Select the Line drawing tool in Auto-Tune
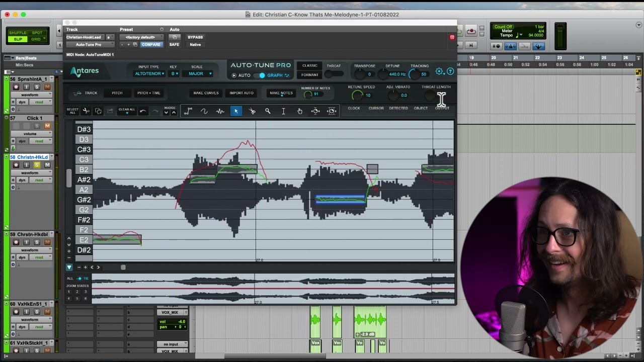Viewport: 644px width, 362px height. 188,111
